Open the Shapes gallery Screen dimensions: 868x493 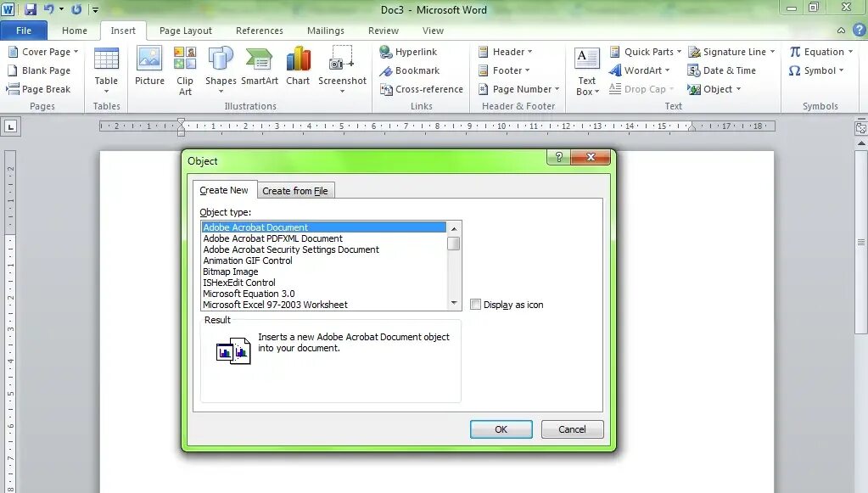click(x=221, y=70)
